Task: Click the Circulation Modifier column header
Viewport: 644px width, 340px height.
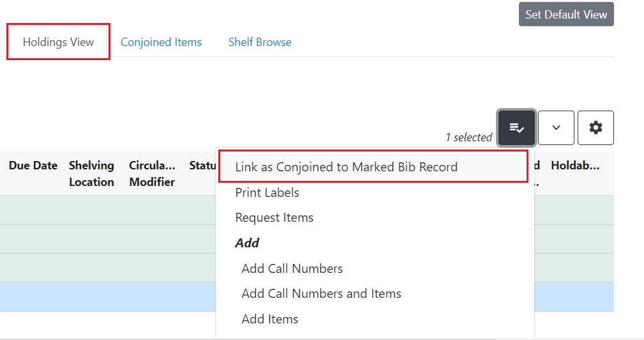Action: 152,173
